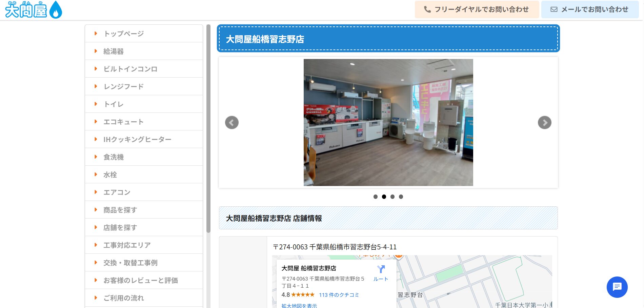
Task: Open the トイレ sidebar menu item
Action: 114,104
